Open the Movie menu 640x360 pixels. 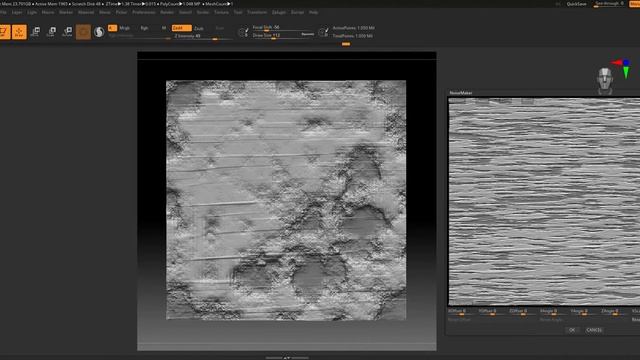point(105,13)
